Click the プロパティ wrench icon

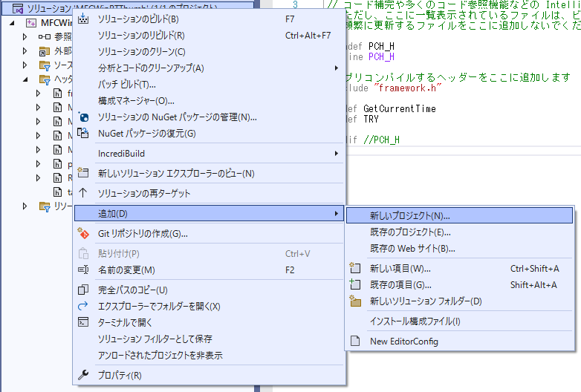(83, 375)
